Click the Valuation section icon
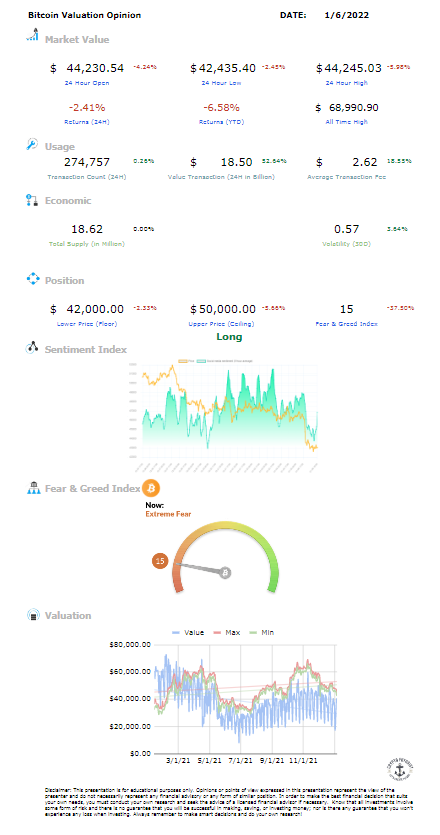Screen dimensions: 440x835 pyautogui.click(x=33, y=615)
